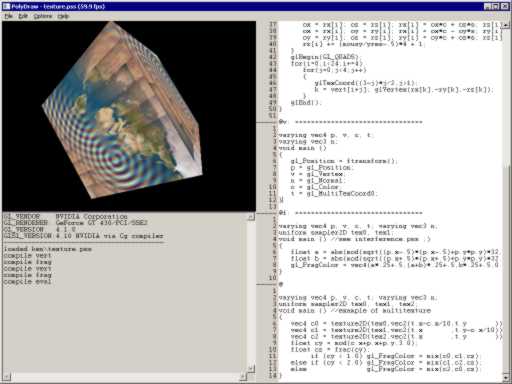Click the 't = gl_MultiTexCoord0' line
The image size is (512, 384).
click(334, 193)
